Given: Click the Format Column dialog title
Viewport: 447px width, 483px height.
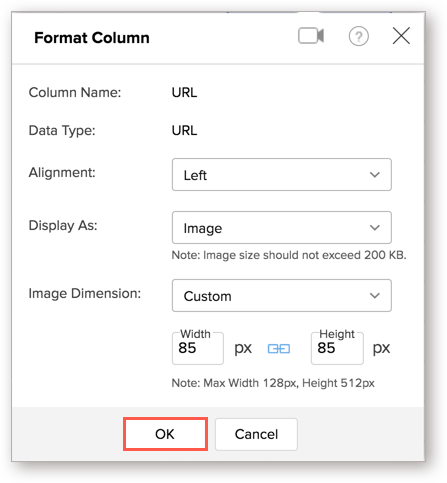Looking at the screenshot, I should 92,38.
